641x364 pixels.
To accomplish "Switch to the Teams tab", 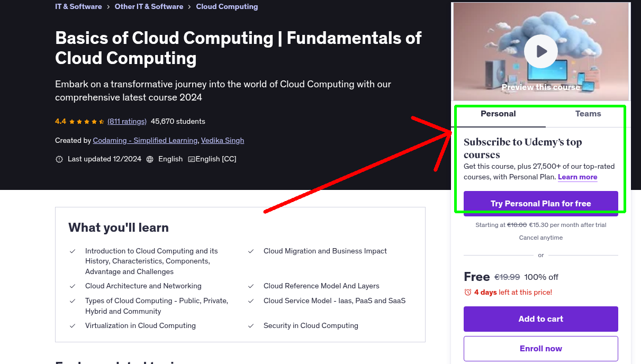I will point(588,114).
